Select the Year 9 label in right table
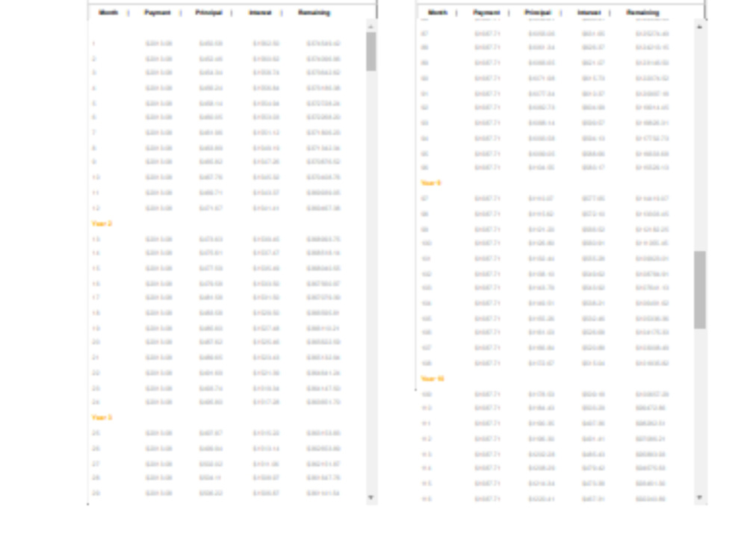This screenshot has height=560, width=747. click(x=431, y=182)
